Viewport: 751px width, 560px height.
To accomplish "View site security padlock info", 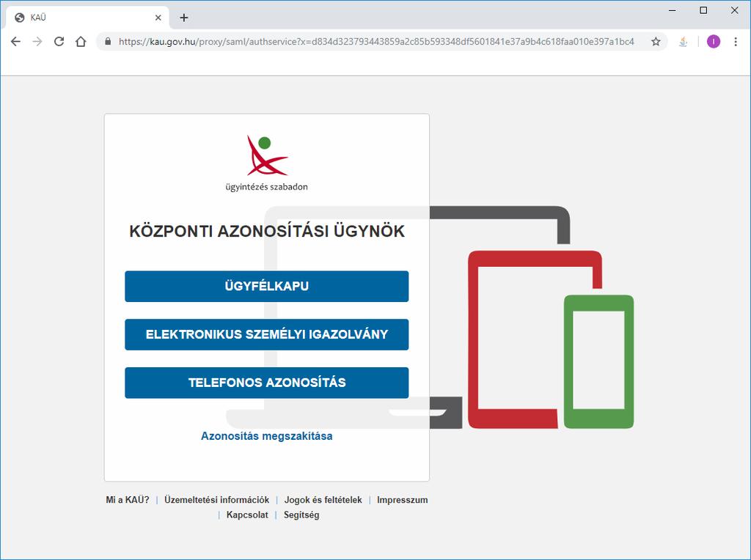I will click(x=108, y=42).
